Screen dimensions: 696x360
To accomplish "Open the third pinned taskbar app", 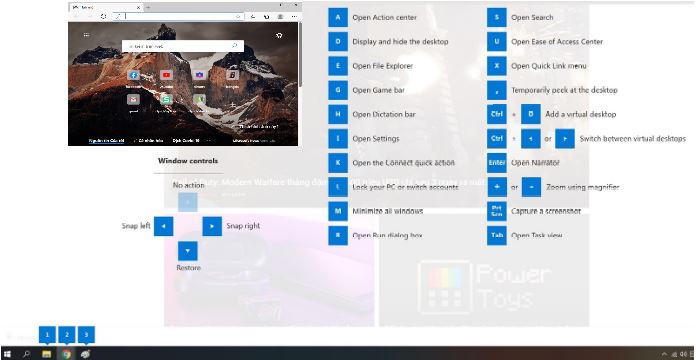I will 86,354.
